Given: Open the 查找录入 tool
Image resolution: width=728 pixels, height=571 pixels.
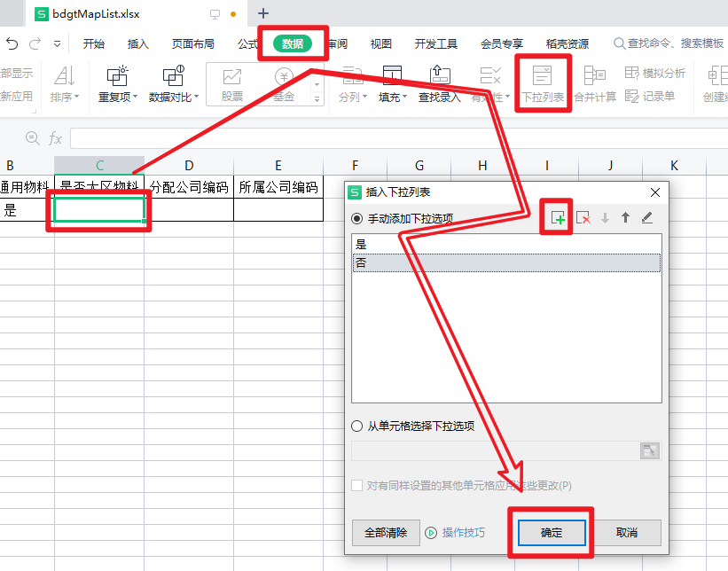Looking at the screenshot, I should (440, 83).
